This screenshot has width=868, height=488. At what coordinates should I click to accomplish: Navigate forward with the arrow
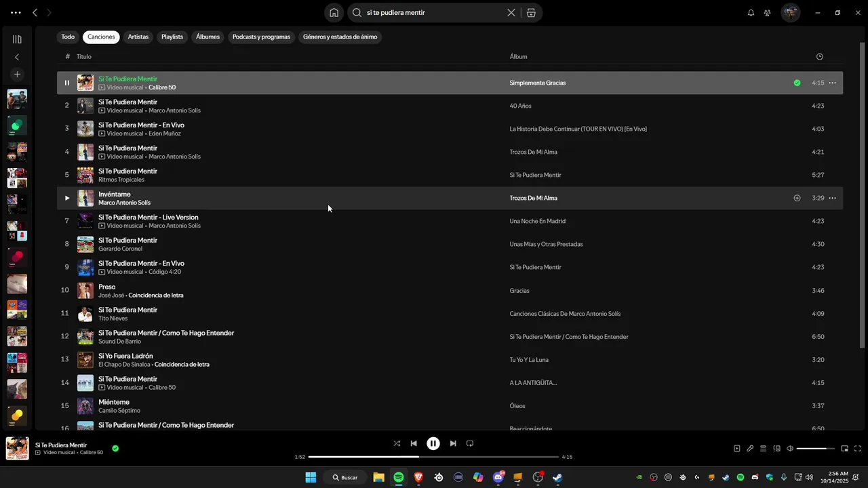49,12
